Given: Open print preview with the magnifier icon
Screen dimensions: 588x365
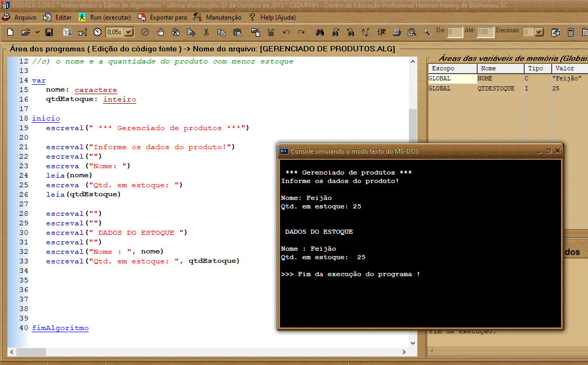Looking at the screenshot, I should pos(412,32).
